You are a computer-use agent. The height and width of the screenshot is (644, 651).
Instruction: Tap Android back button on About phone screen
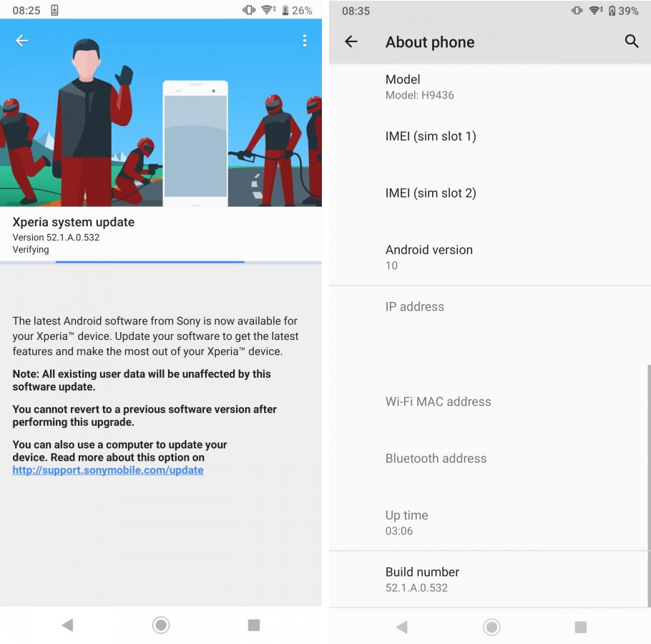401,627
